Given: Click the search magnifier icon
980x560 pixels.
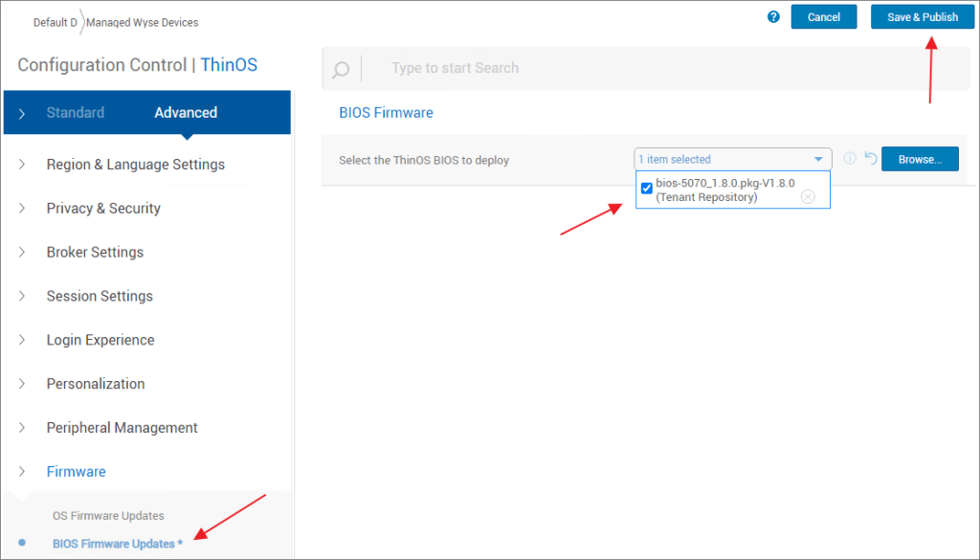Looking at the screenshot, I should pos(340,70).
